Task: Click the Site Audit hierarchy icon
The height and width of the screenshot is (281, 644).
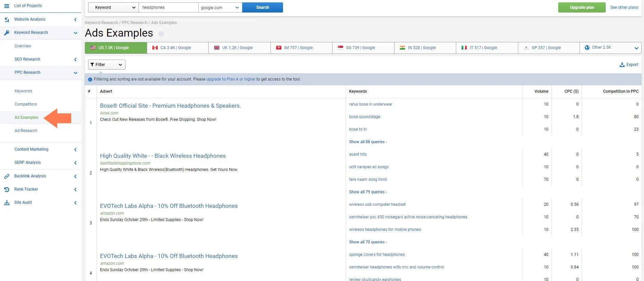Action: click(x=7, y=203)
